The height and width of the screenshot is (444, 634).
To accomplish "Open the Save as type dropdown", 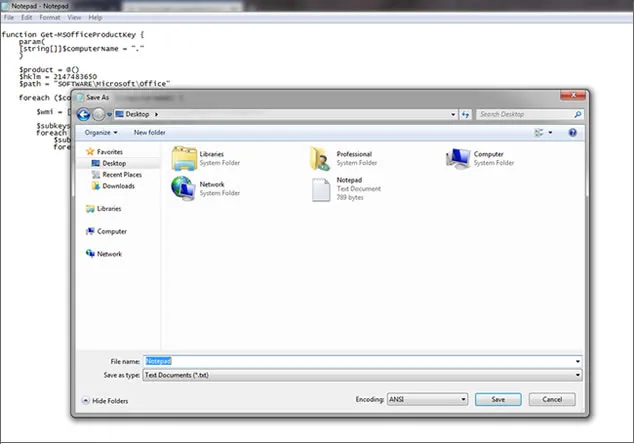I will [362, 375].
